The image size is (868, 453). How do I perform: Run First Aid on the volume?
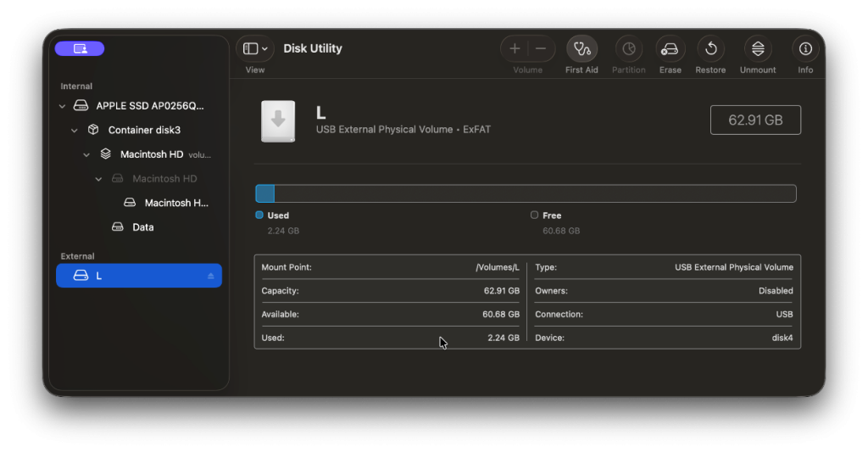581,49
